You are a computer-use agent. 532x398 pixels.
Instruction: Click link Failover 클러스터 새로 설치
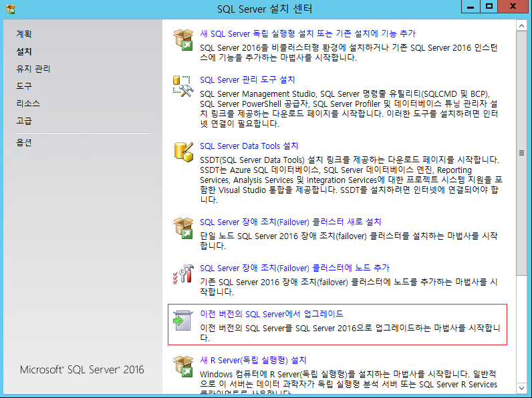point(291,222)
